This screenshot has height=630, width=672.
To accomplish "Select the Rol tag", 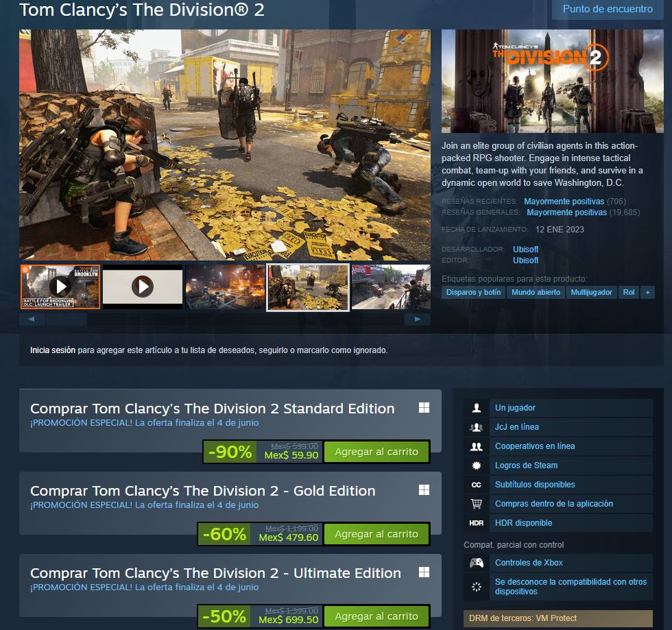I will (628, 292).
